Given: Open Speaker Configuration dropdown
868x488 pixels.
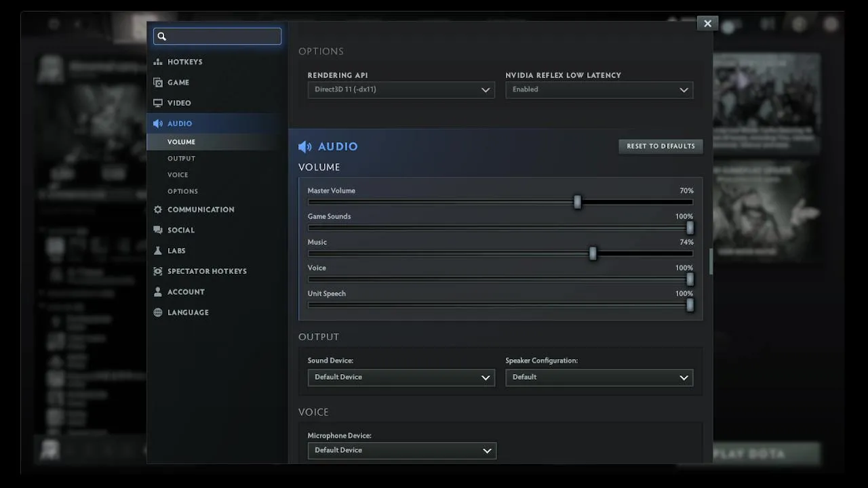Looking at the screenshot, I should [599, 378].
